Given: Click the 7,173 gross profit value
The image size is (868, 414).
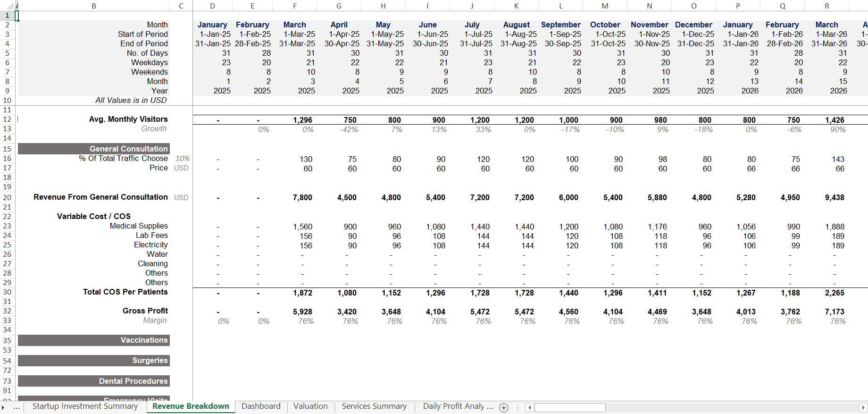Looking at the screenshot, I should click(835, 312).
